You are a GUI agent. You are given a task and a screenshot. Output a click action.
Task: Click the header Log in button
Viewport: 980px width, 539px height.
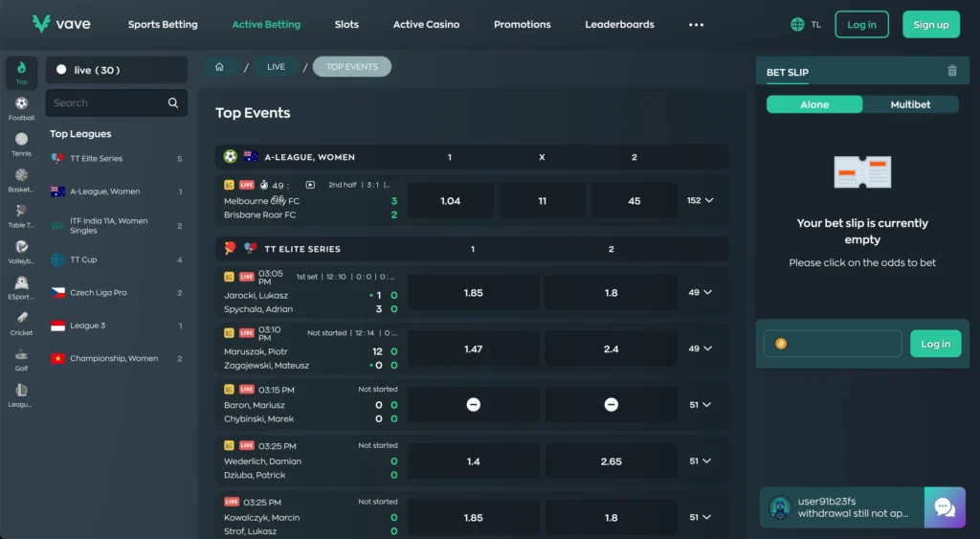point(861,24)
